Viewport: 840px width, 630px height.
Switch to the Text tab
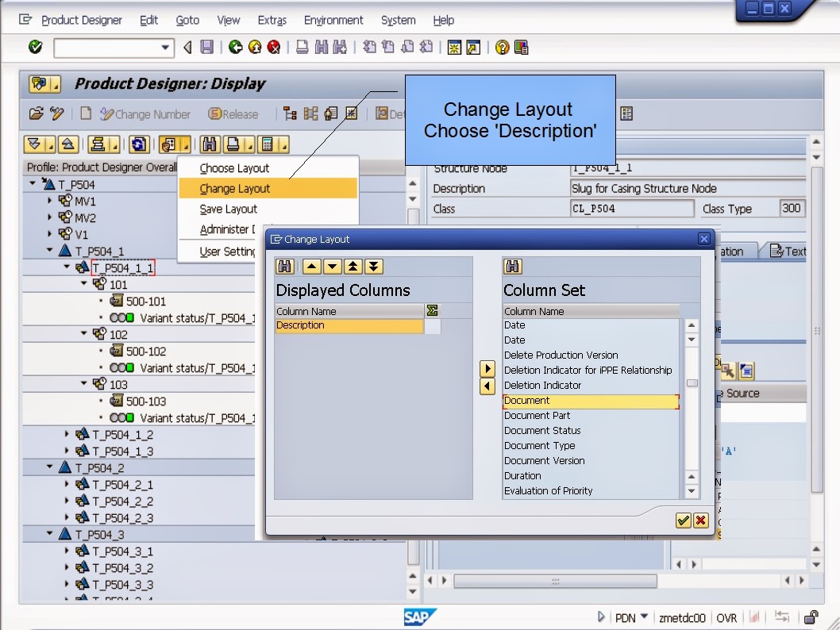pyautogui.click(x=788, y=251)
